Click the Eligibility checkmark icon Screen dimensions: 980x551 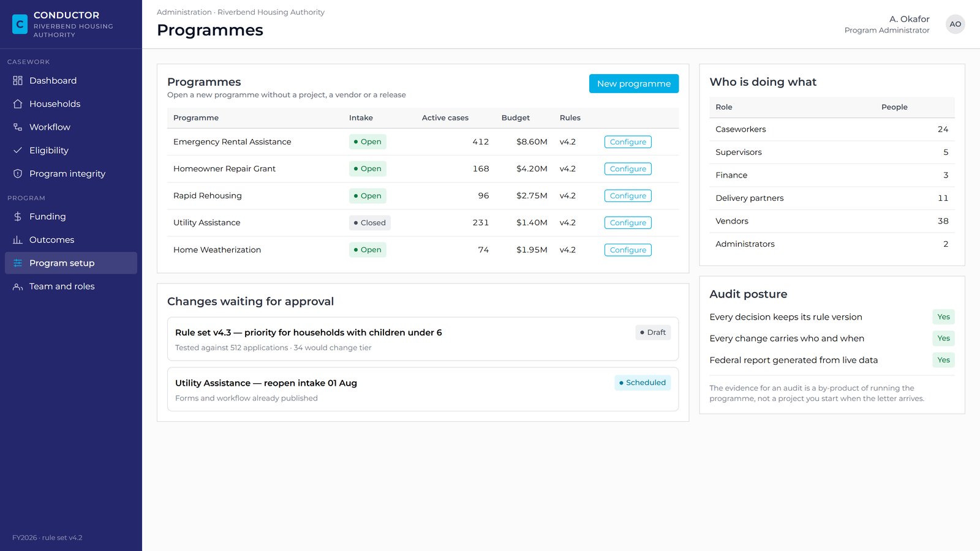click(x=18, y=150)
